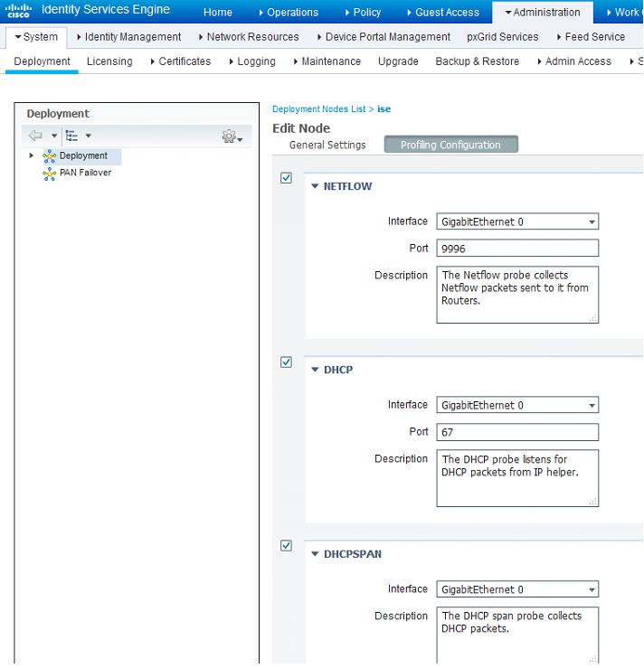The height and width of the screenshot is (668, 644).
Task: Open Device Portal Management submenu
Action: (384, 37)
